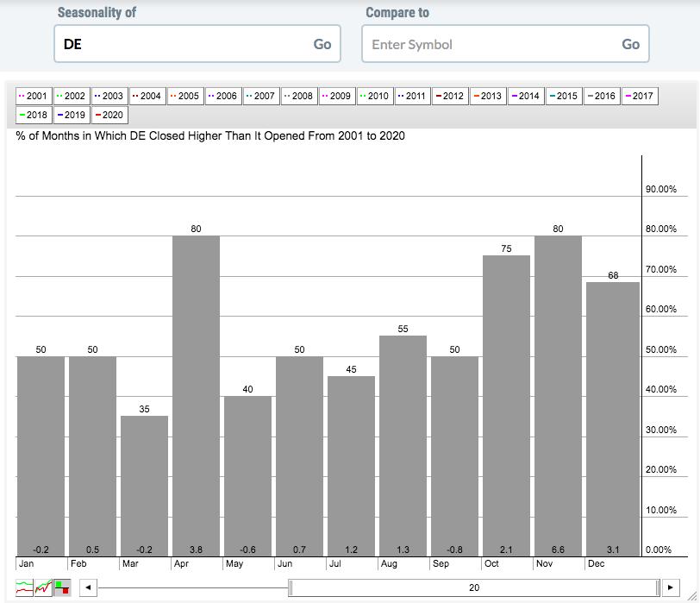Click the right arrow of year slider

[x=670, y=587]
